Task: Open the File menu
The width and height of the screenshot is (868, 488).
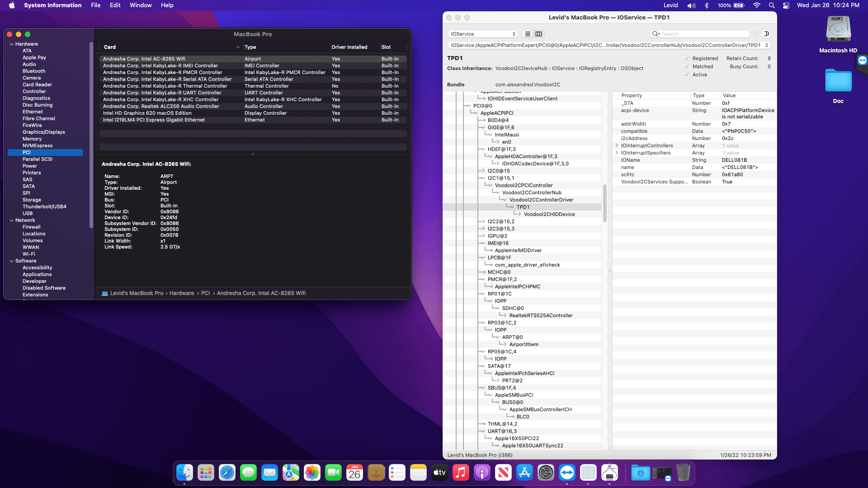Action: (x=96, y=5)
